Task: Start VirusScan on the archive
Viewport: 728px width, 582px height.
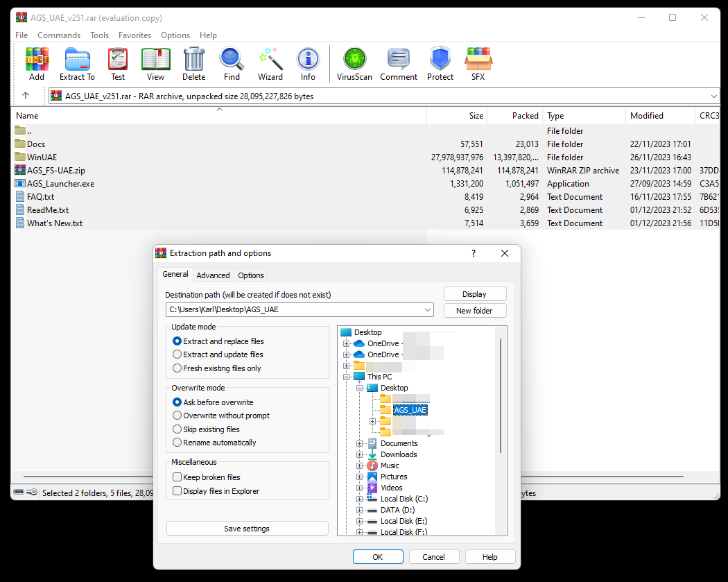Action: point(354,64)
